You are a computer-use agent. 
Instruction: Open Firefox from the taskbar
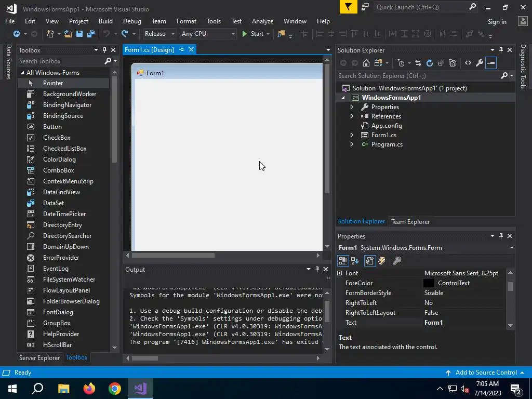89,389
